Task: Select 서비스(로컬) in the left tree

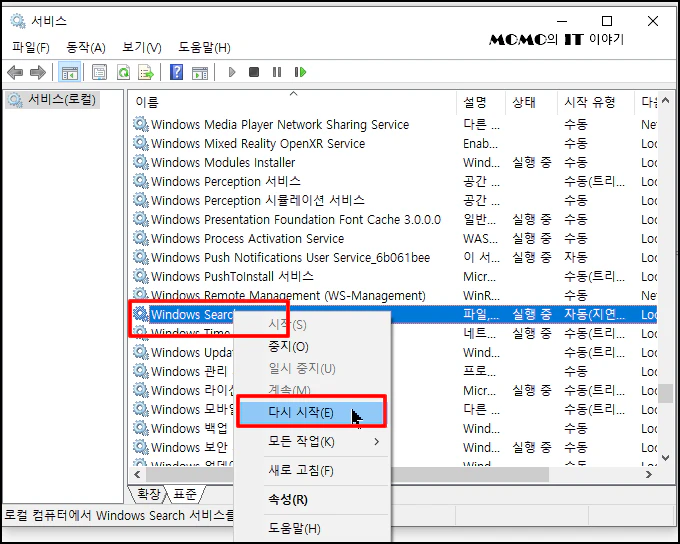Action: click(53, 100)
